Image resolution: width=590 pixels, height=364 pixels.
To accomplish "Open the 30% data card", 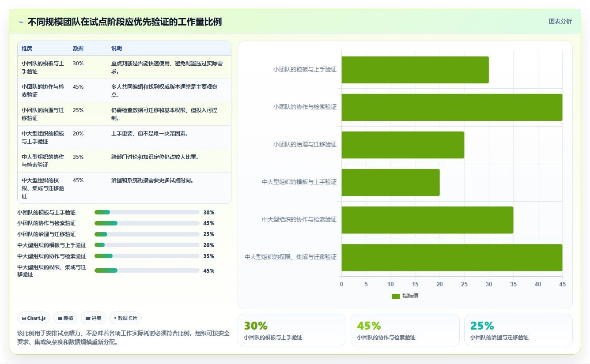I will [x=292, y=330].
